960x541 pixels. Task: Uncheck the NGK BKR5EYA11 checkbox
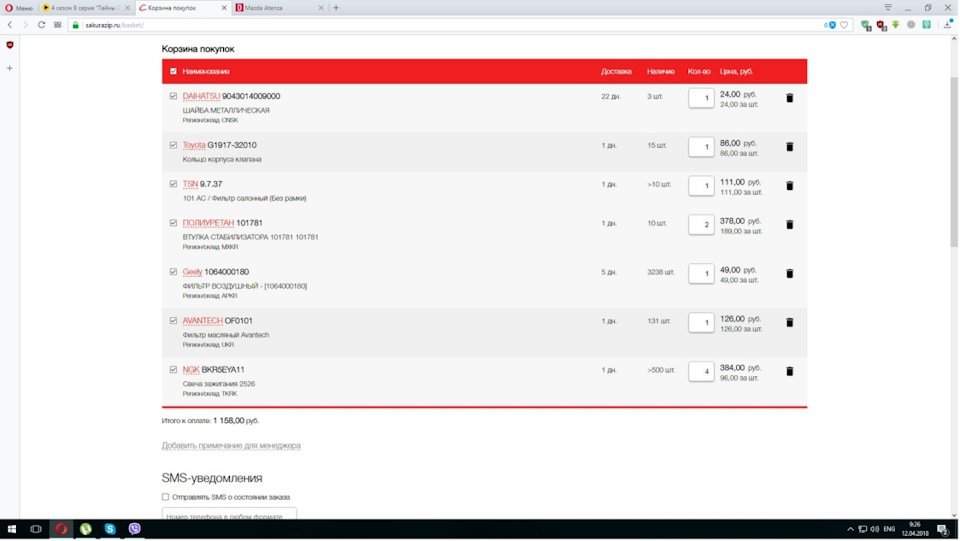pos(173,370)
